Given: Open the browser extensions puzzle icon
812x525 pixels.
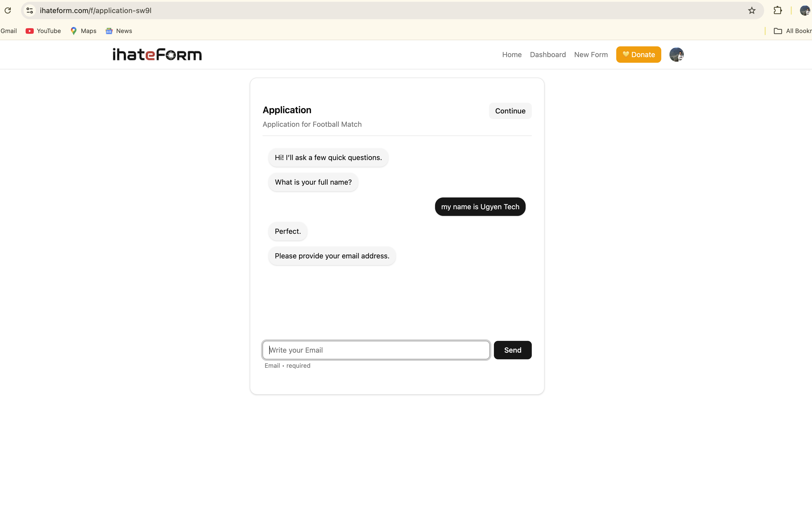Looking at the screenshot, I should [777, 10].
